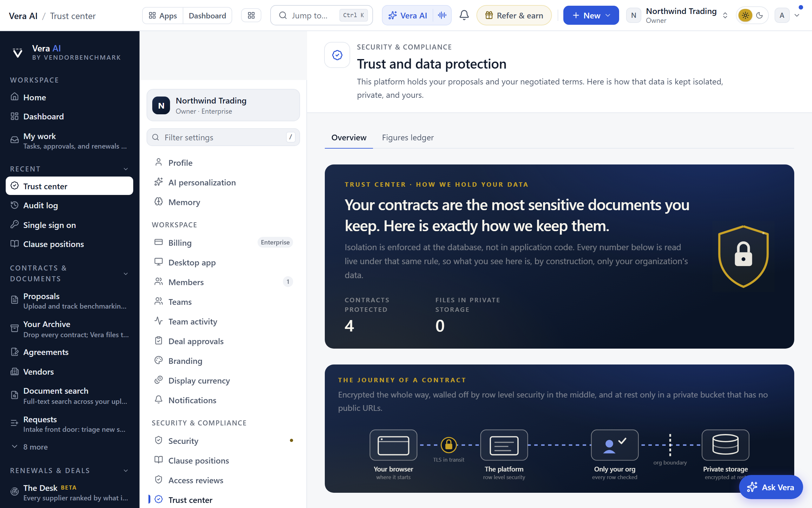Open the Northwind Trading organization switcher
Image resolution: width=812 pixels, height=508 pixels.
pyautogui.click(x=678, y=16)
